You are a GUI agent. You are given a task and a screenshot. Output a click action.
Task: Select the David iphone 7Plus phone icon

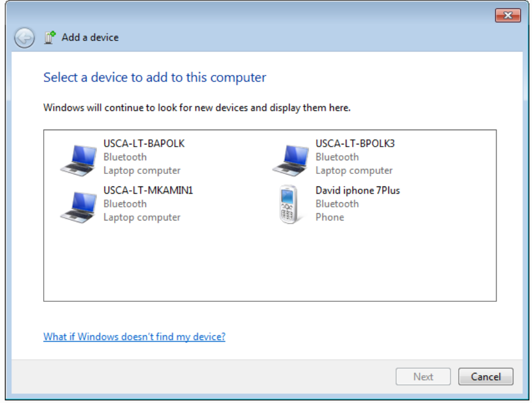point(288,205)
